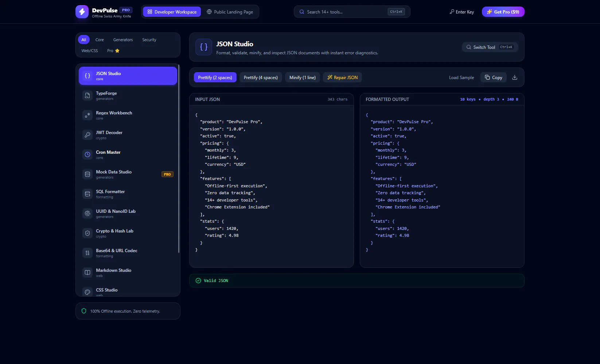Viewport: 600px width, 364px height.
Task: Select CSS Studio palette icon
Action: [87, 292]
